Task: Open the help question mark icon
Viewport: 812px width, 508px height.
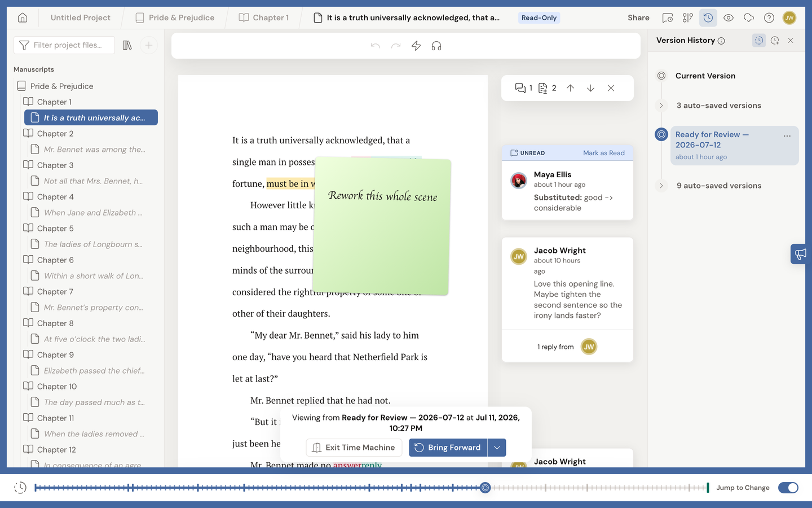Action: 769,17
